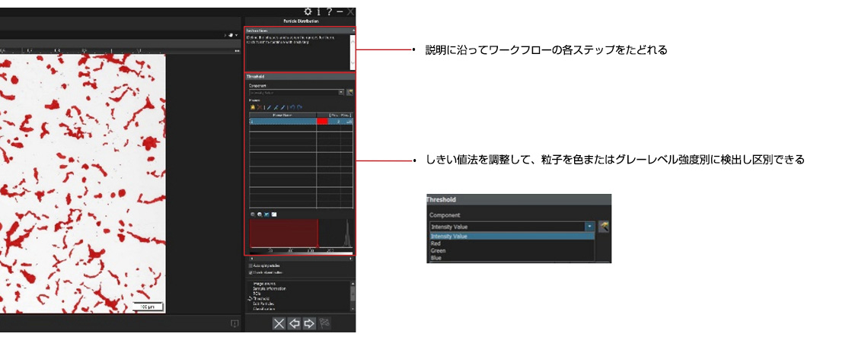The height and width of the screenshot is (340, 868).
Task: Choose 'Green' from the component list
Action: (x=512, y=250)
